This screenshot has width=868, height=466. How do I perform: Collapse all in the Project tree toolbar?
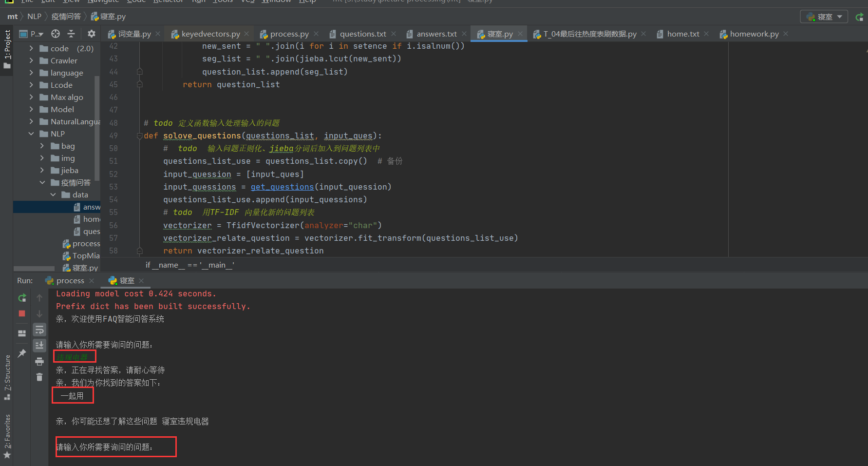point(71,34)
